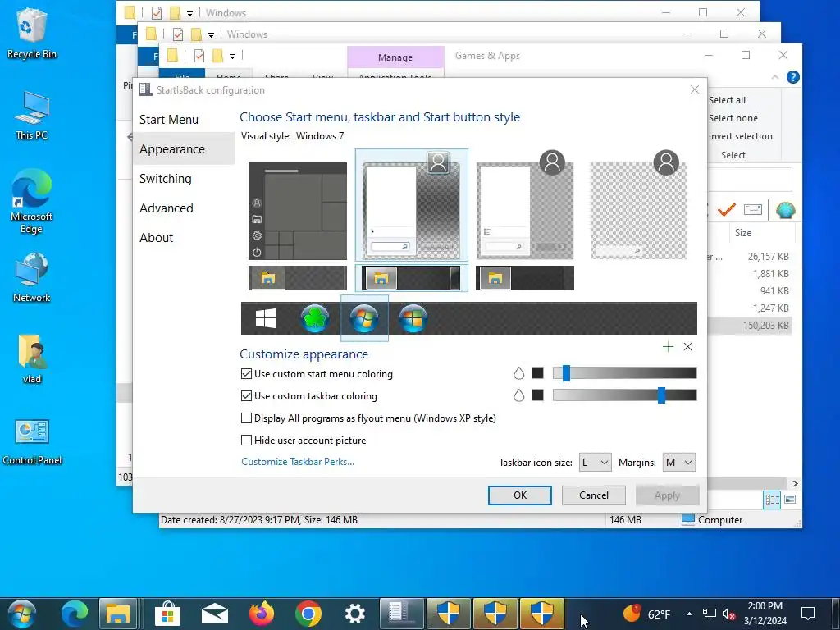
Task: Click the Windows 7 Start orb on taskbar
Action: click(21, 614)
